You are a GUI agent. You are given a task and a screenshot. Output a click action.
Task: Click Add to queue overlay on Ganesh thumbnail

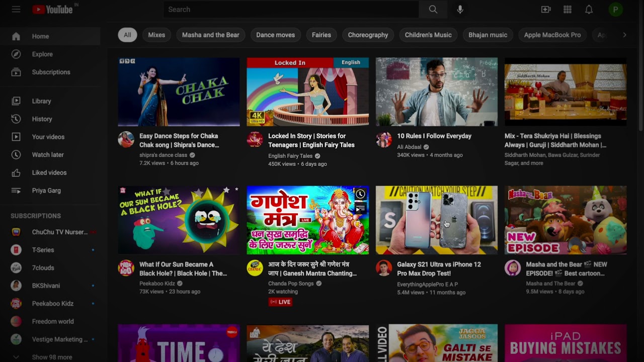(x=360, y=208)
